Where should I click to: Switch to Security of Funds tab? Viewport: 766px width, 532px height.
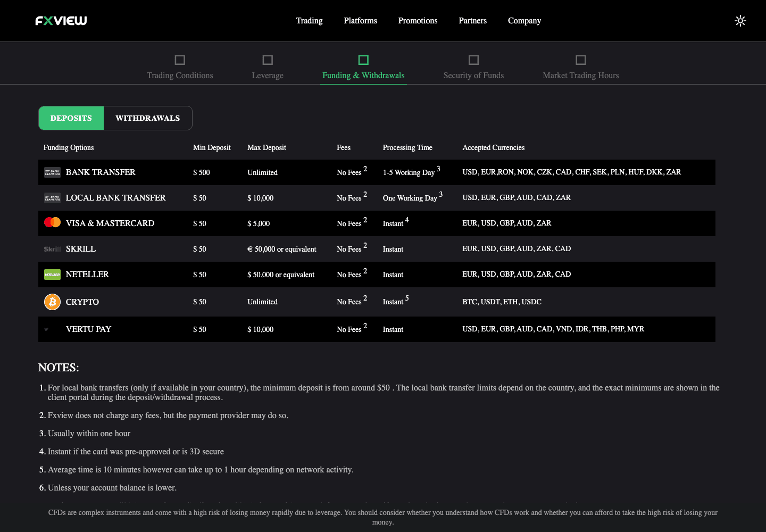[473, 76]
